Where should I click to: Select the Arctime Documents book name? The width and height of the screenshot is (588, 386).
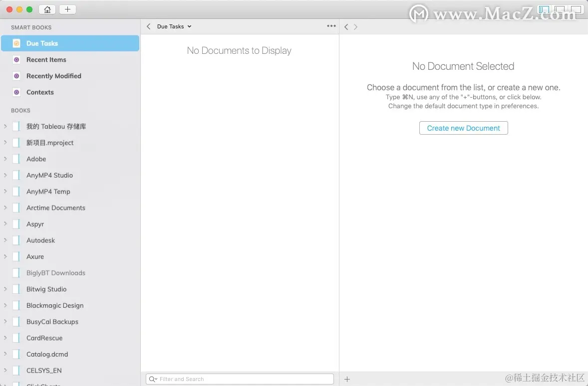[x=55, y=207]
